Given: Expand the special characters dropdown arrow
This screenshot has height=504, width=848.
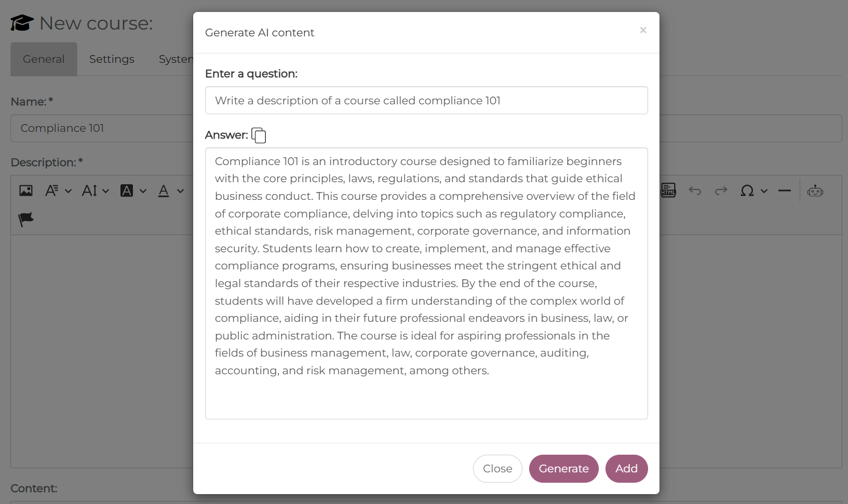Looking at the screenshot, I should (764, 191).
